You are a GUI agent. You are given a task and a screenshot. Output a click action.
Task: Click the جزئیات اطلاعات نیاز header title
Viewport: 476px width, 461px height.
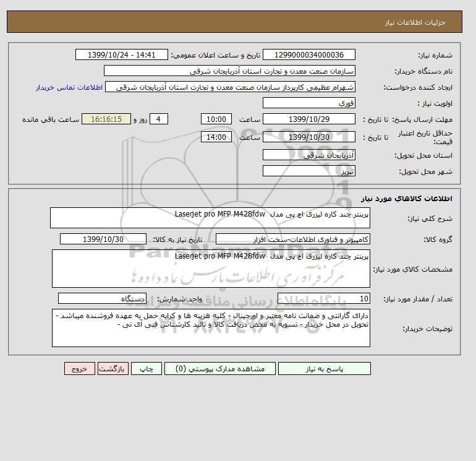(x=415, y=22)
